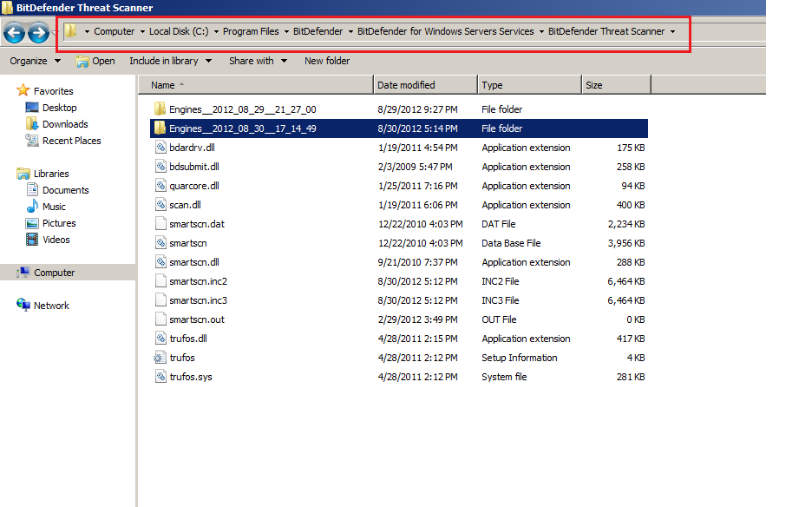The height and width of the screenshot is (507, 812).
Task: Open the Organize dropdown menu
Action: point(36,61)
